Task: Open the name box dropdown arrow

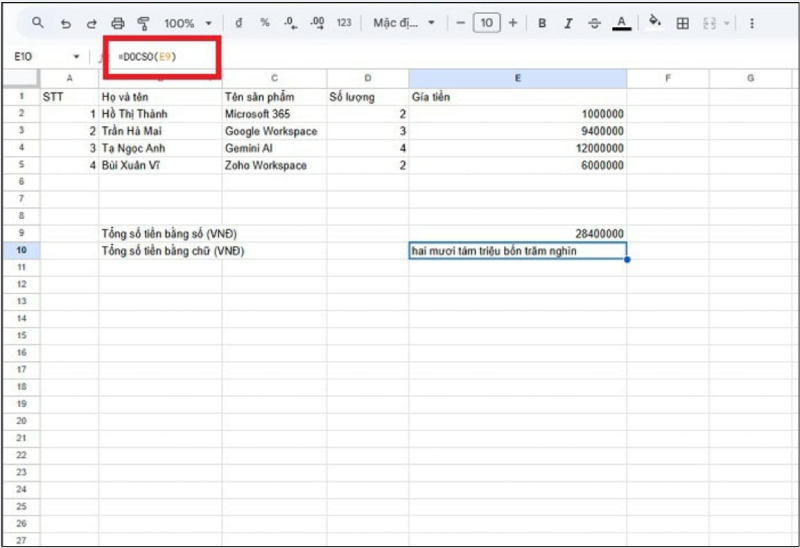Action: click(76, 57)
